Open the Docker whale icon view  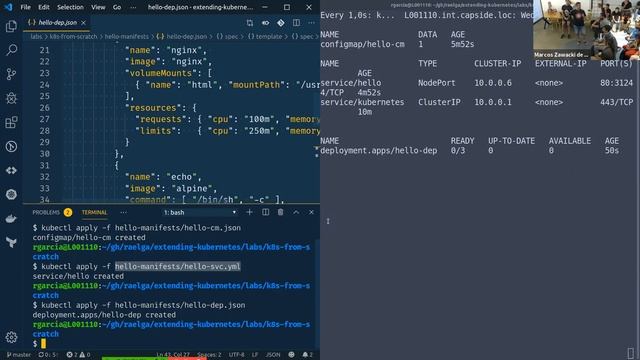tap(11, 218)
